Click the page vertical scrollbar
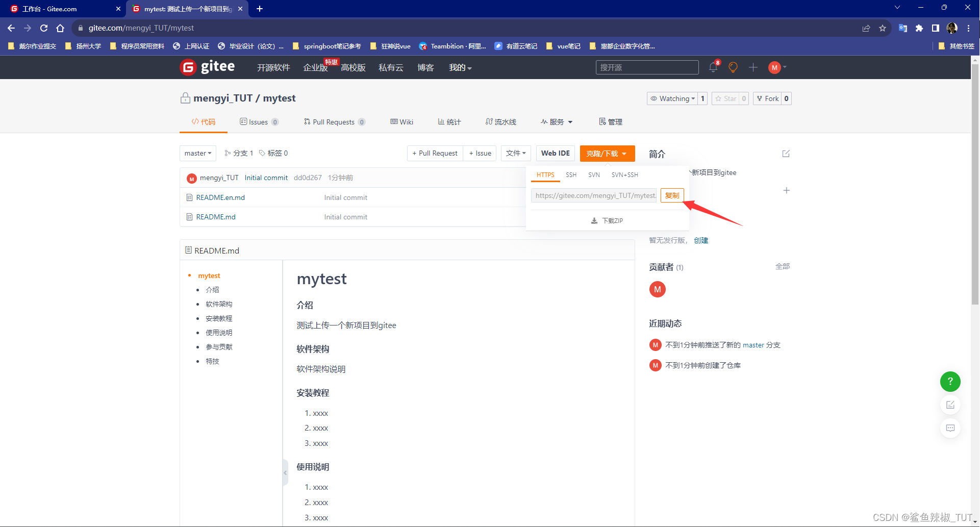Screen dimensions: 980x527 (x=975, y=184)
